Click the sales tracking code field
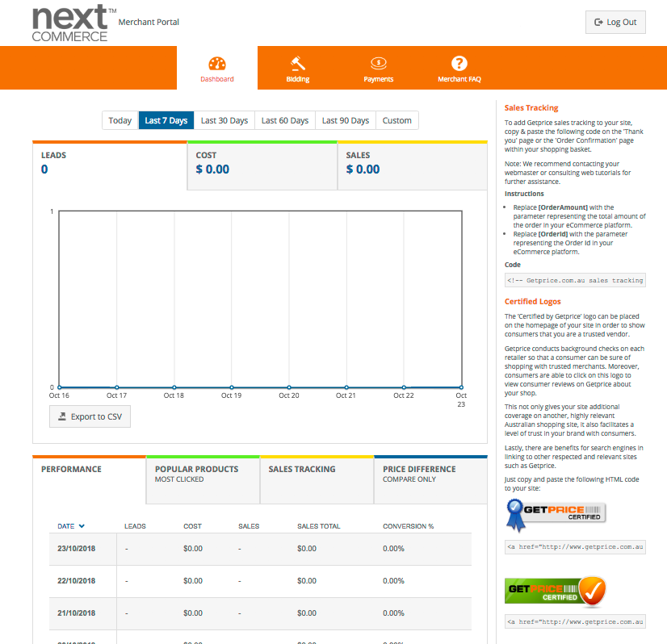Image resolution: width=667 pixels, height=644 pixels. [575, 280]
